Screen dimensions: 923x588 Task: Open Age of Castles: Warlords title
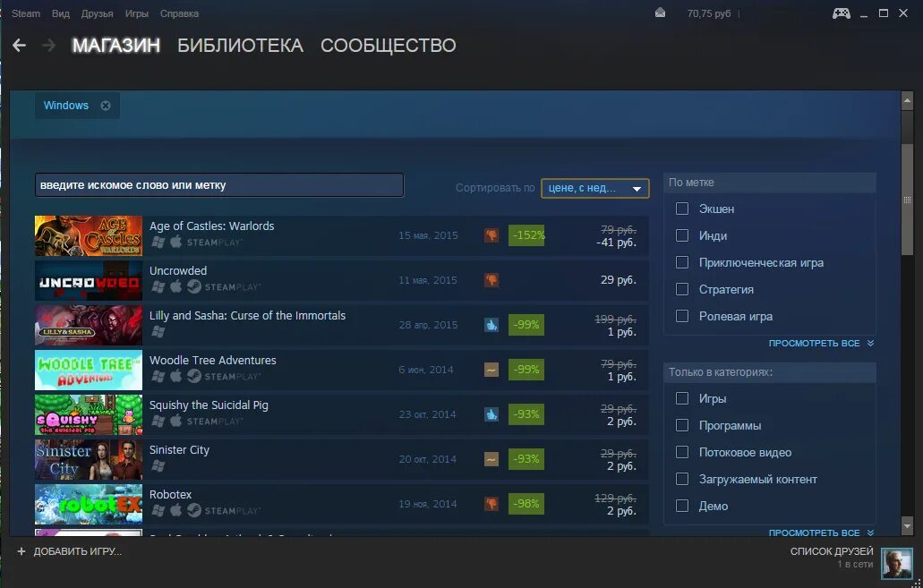[212, 226]
